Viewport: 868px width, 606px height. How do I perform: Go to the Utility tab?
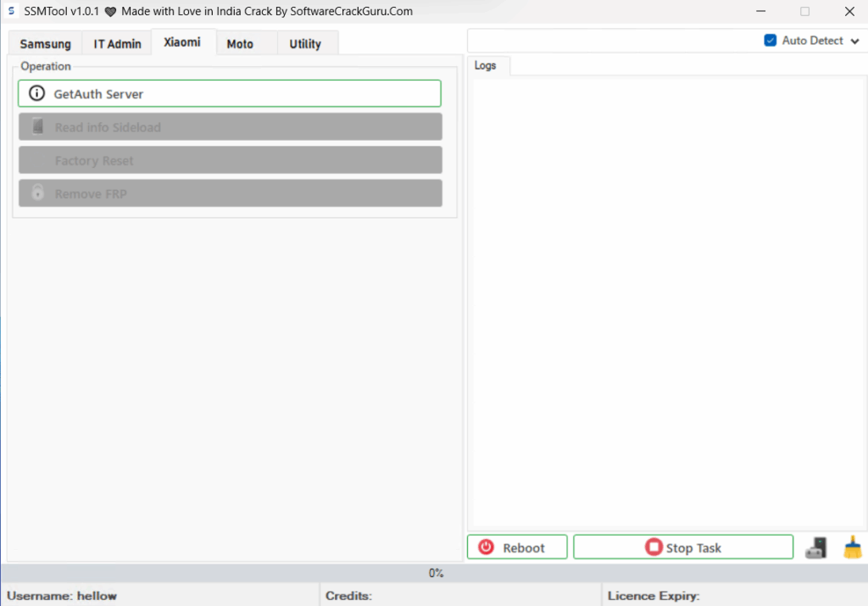[305, 44]
